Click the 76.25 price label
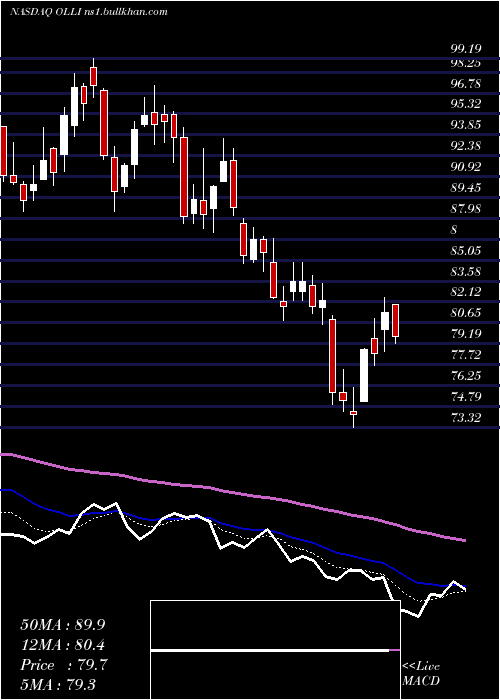Screen dimensions: 500x700 coord(466,375)
